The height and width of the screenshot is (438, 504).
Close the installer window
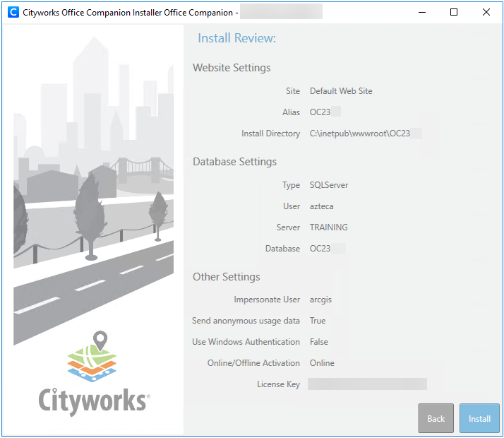(x=486, y=12)
